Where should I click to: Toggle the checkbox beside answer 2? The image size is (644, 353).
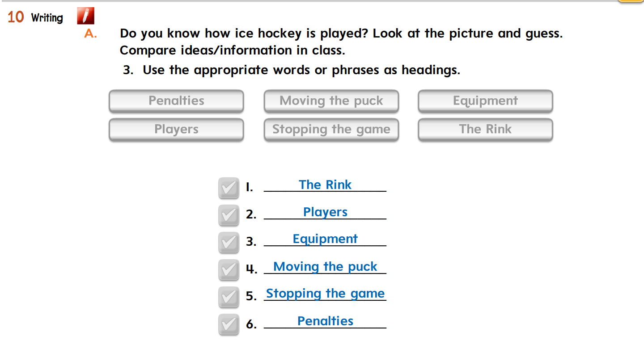pyautogui.click(x=229, y=215)
